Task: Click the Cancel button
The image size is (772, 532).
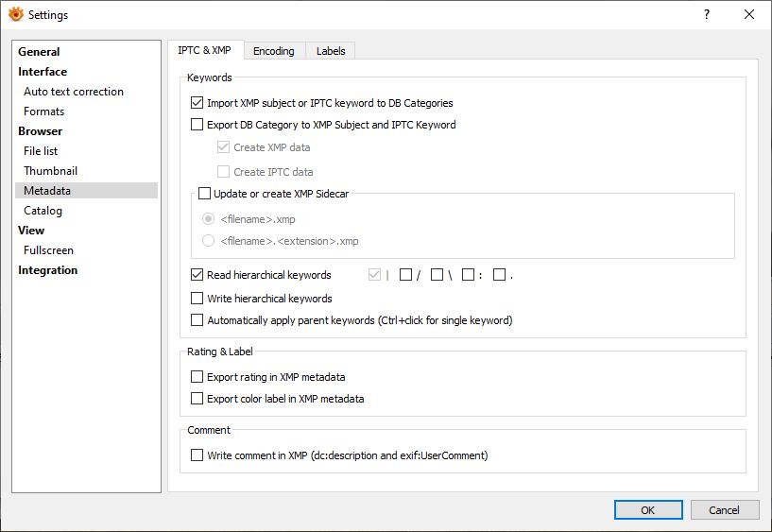Action: coord(724,510)
